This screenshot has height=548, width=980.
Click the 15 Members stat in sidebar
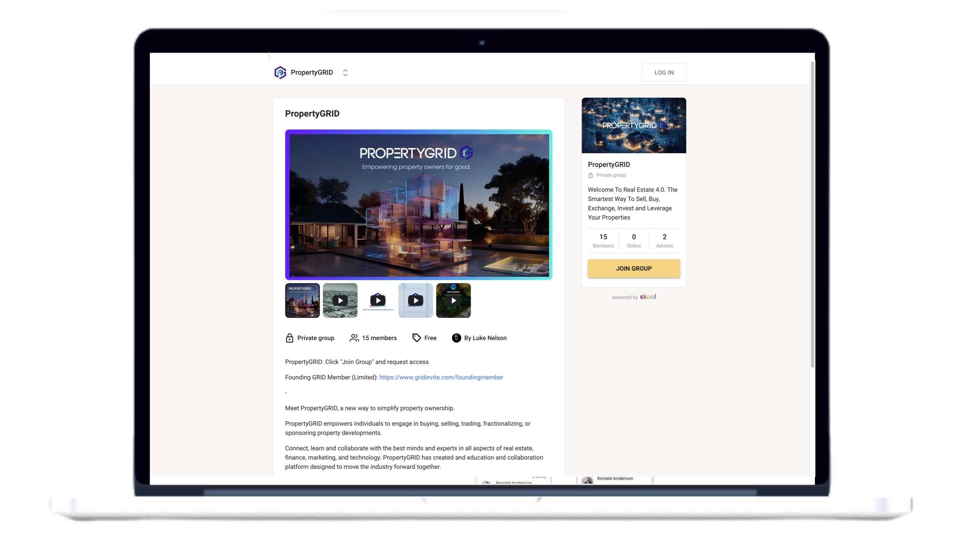point(603,241)
